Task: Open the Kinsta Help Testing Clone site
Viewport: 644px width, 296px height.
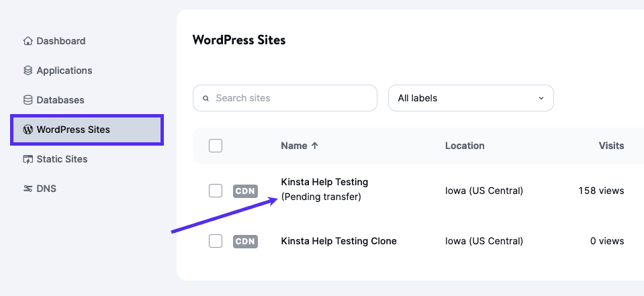Action: (x=339, y=241)
